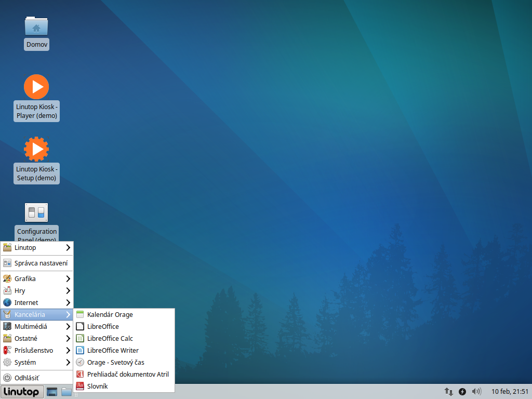Click the network connections tray icon
The image size is (532, 399).
[449, 392]
